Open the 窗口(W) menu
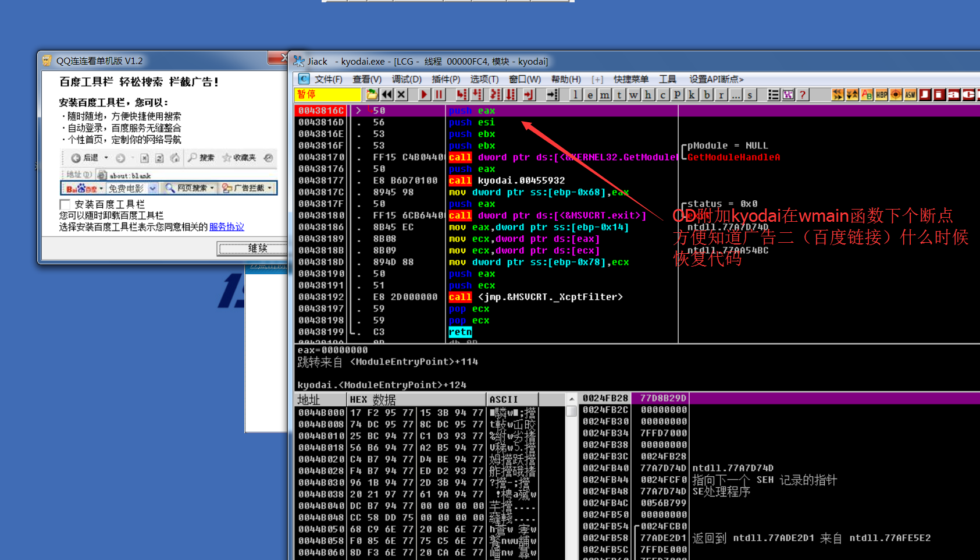Screen dimensions: 980x560 tap(525, 79)
